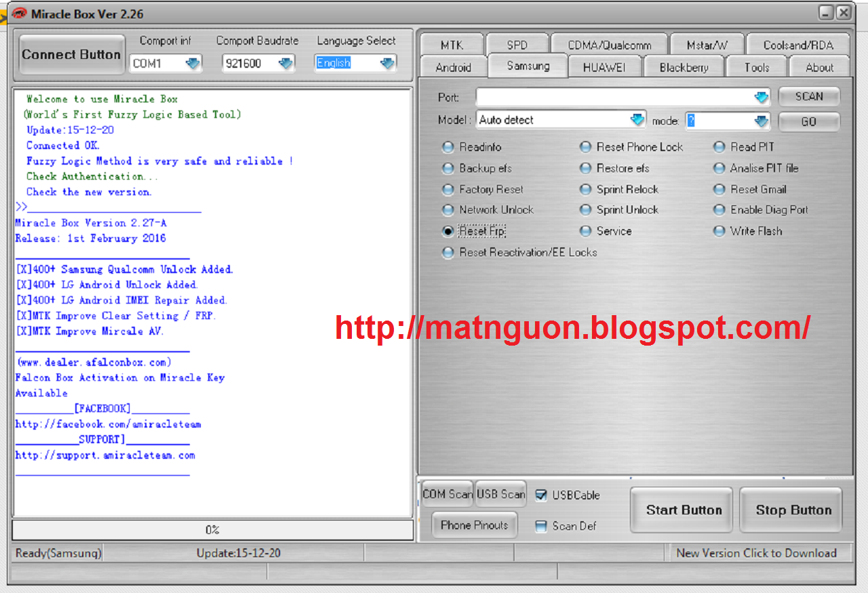
Task: Select the Enable Diag Port option
Action: click(719, 210)
